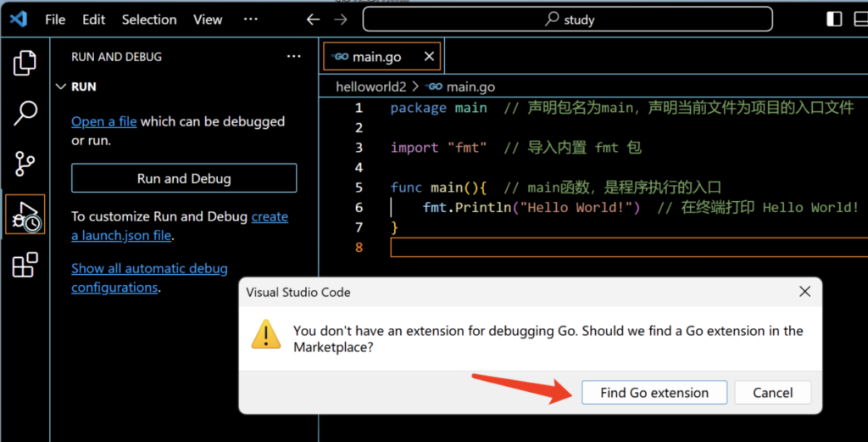Click the package main code text
Image resolution: width=868 pixels, height=442 pixels.
pyautogui.click(x=439, y=108)
